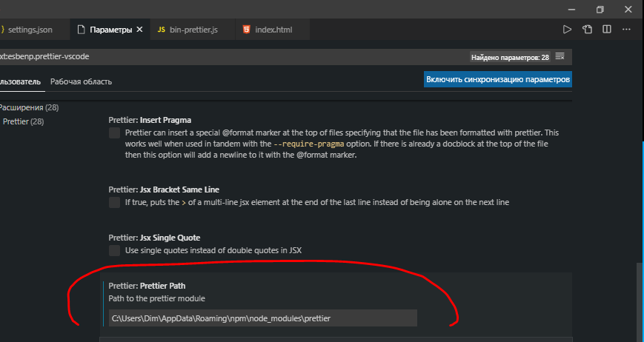Close the VS Code window
The width and height of the screenshot is (644, 342).
point(628,10)
